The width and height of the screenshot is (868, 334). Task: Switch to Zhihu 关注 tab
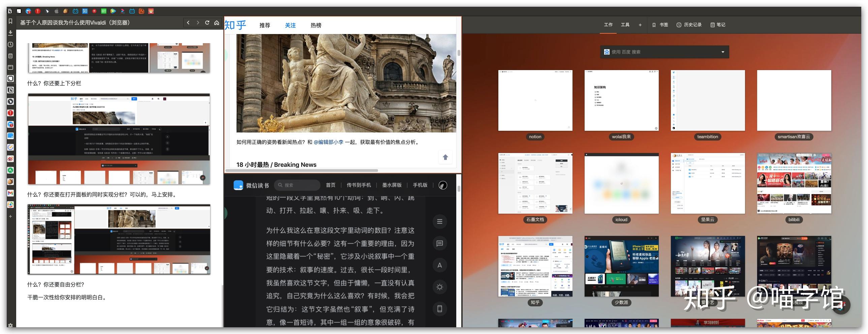(x=290, y=25)
